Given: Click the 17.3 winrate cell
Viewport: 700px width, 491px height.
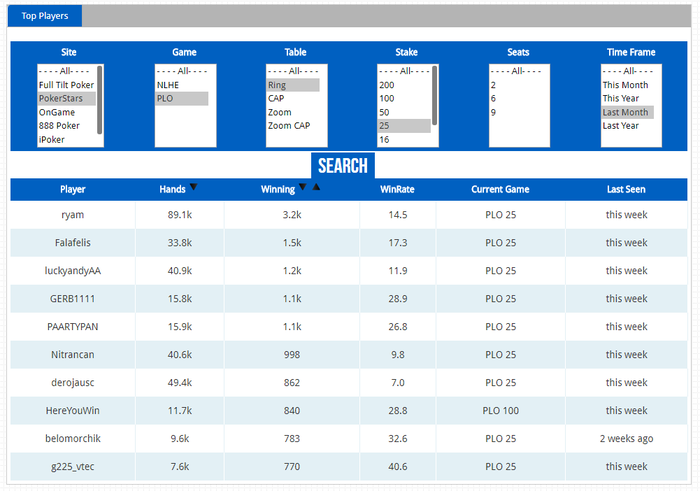Looking at the screenshot, I should [x=398, y=243].
